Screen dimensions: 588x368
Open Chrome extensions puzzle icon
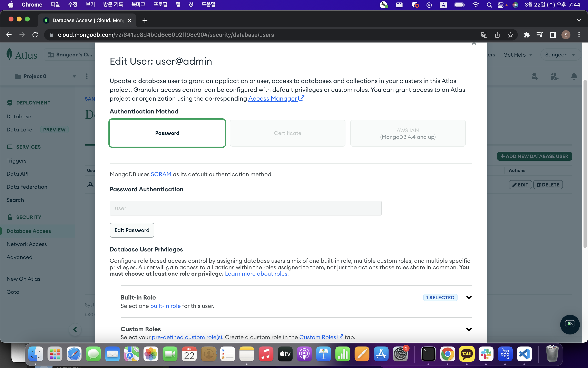[526, 35]
